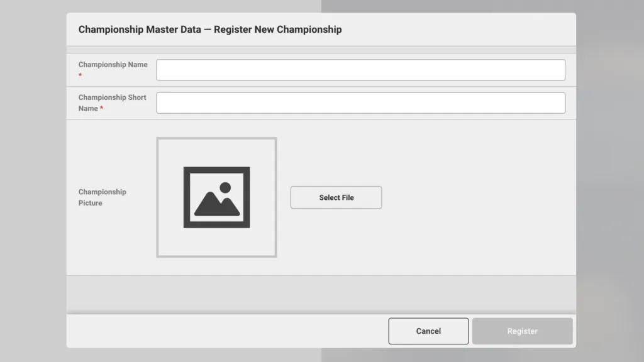Click the dialog title 'Register New Championship'
Image resolution: width=644 pixels, height=362 pixels.
point(277,30)
